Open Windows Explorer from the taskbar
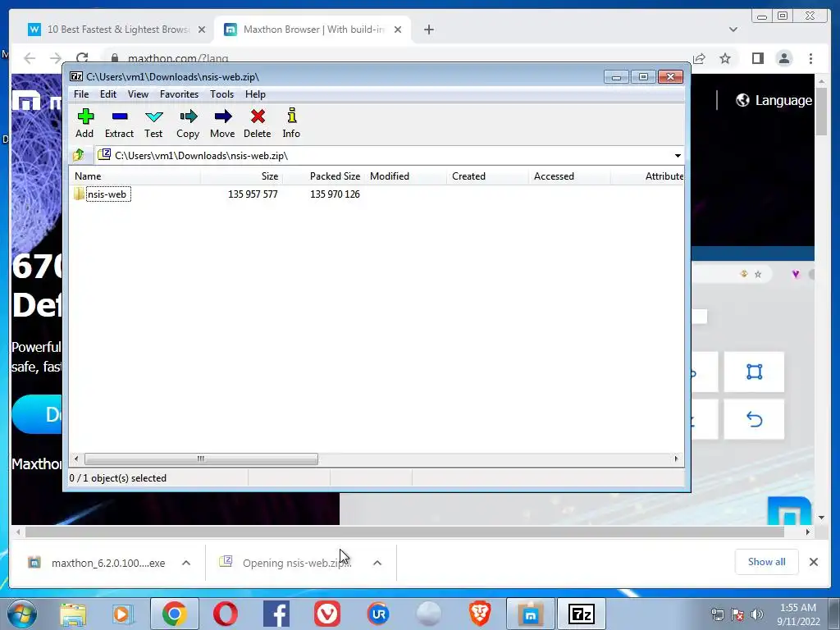 pos(73,614)
